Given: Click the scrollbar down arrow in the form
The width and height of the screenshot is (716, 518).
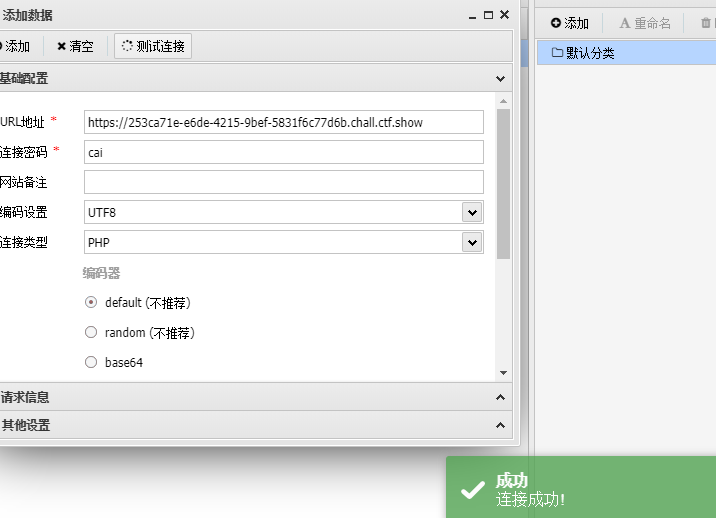Looking at the screenshot, I should click(503, 373).
